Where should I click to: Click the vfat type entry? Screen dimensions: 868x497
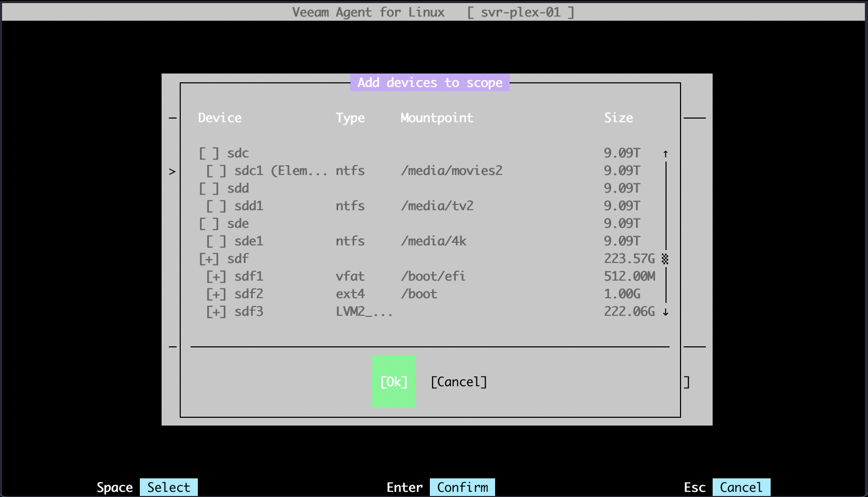click(x=350, y=276)
